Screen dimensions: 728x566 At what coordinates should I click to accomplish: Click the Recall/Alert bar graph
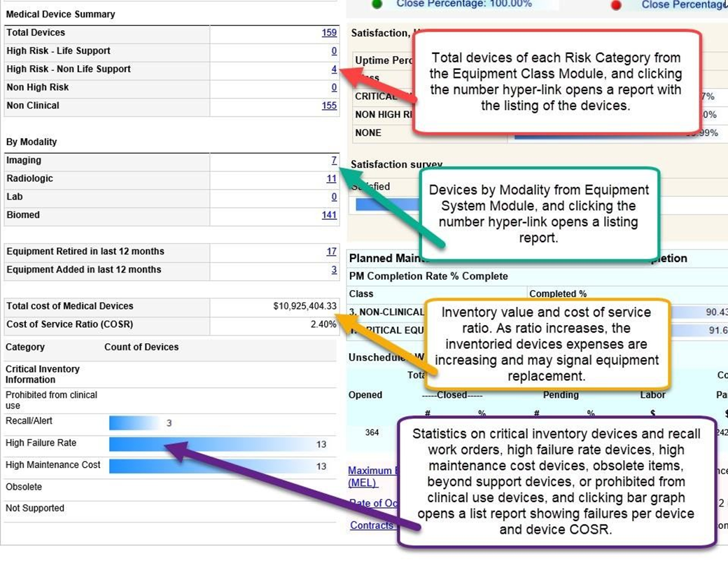133,423
